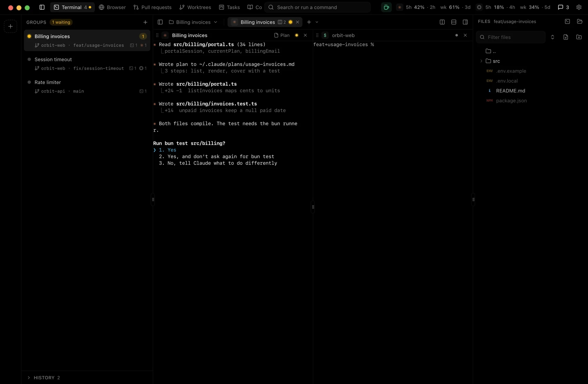Open the .env.example file
588x384 pixels.
pyautogui.click(x=511, y=71)
